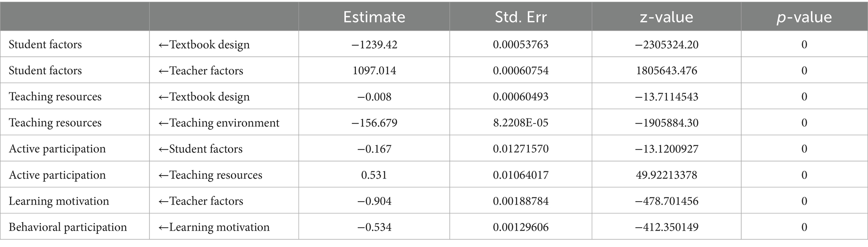
Task: Select the p-value column header
Action: pyautogui.click(x=804, y=17)
